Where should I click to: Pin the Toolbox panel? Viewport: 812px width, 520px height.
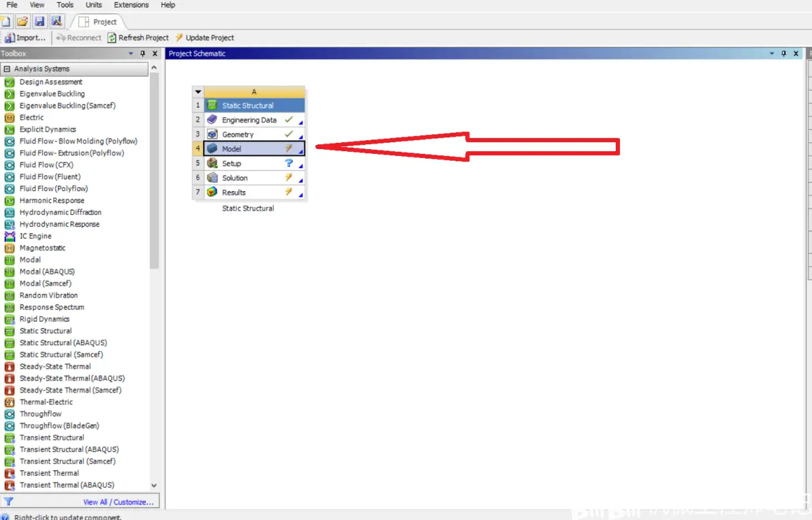[x=142, y=53]
